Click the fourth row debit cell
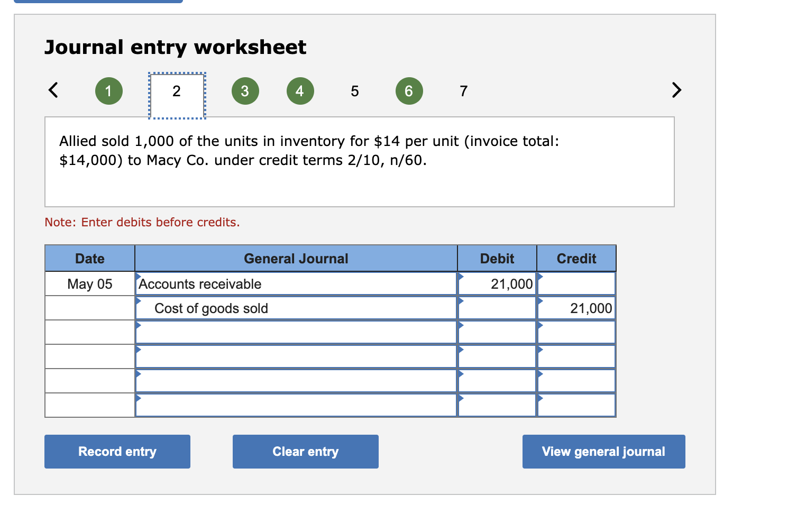The width and height of the screenshot is (806, 532). (497, 357)
